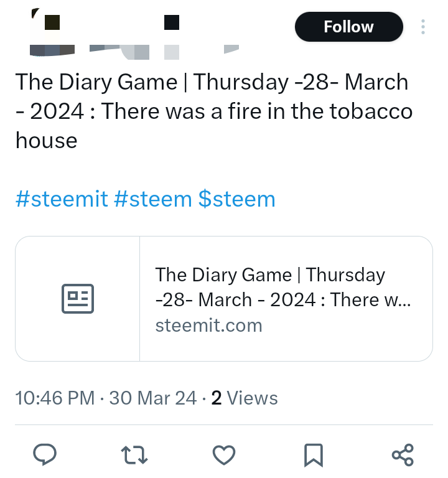This screenshot has width=448, height=478.
Task: Reply to the Diary Game tweet
Action: 45,454
